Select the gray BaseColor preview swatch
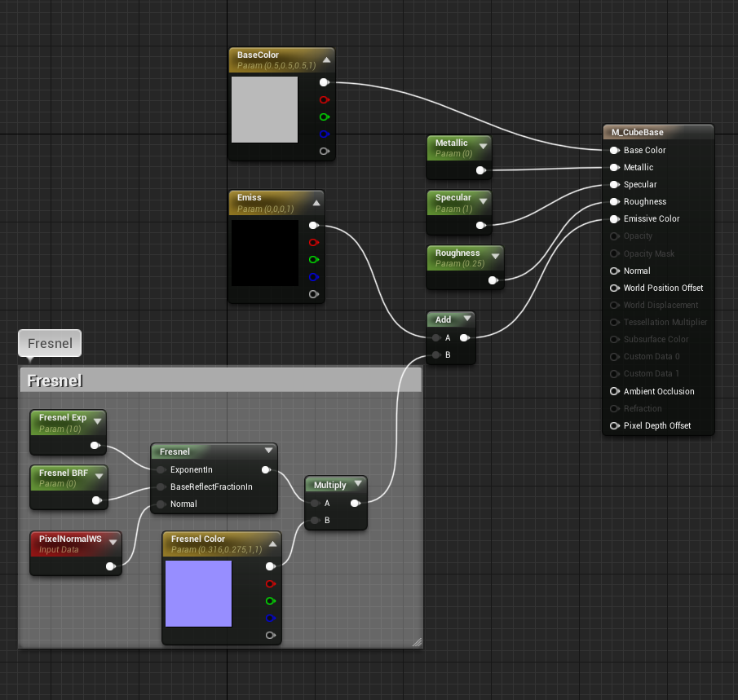This screenshot has width=738, height=700. point(264,110)
